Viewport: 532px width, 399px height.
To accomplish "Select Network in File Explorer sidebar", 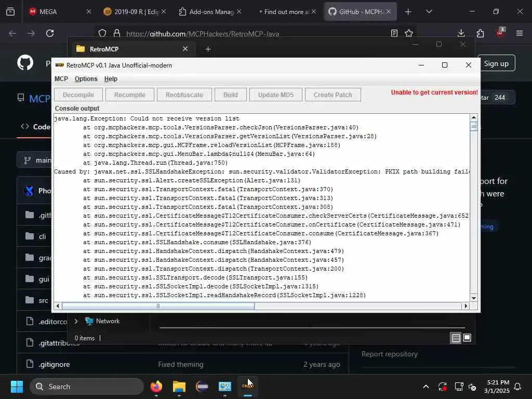I will pos(108,321).
